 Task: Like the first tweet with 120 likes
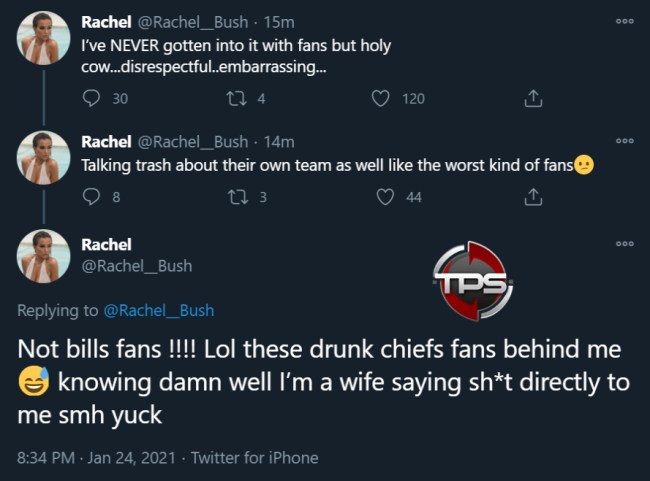[x=381, y=98]
